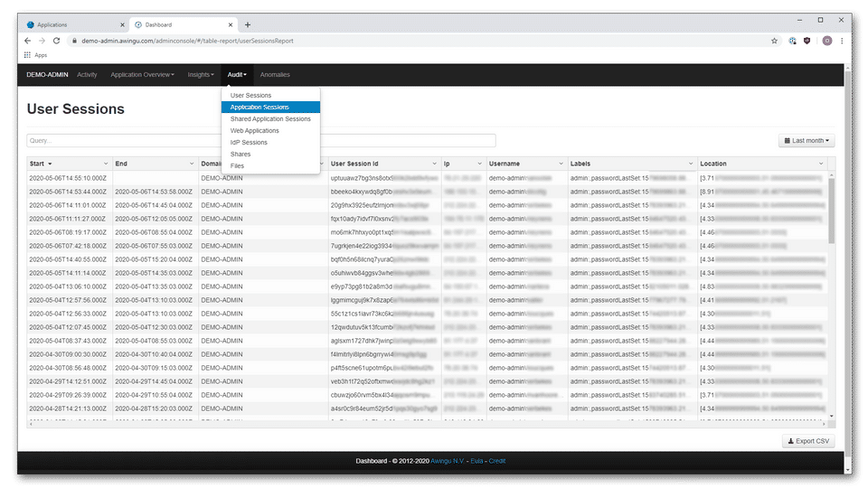The image size is (868, 488).
Task: Switch to the Dashboard browser tab
Action: click(184, 25)
